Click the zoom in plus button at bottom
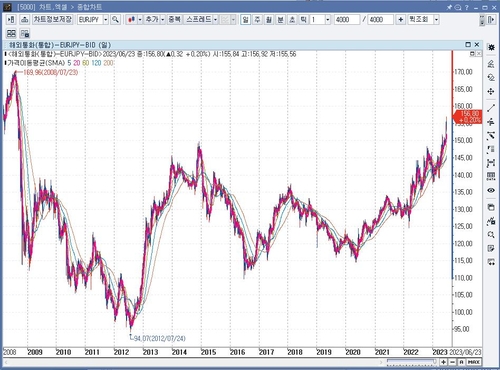This screenshot has height=370, width=500. (x=444, y=362)
